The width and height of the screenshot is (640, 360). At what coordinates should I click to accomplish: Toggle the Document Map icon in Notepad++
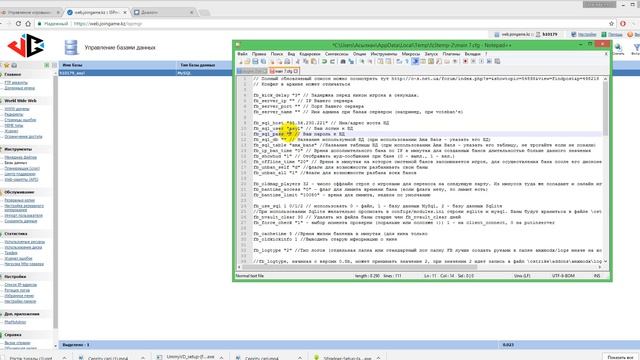431,61
